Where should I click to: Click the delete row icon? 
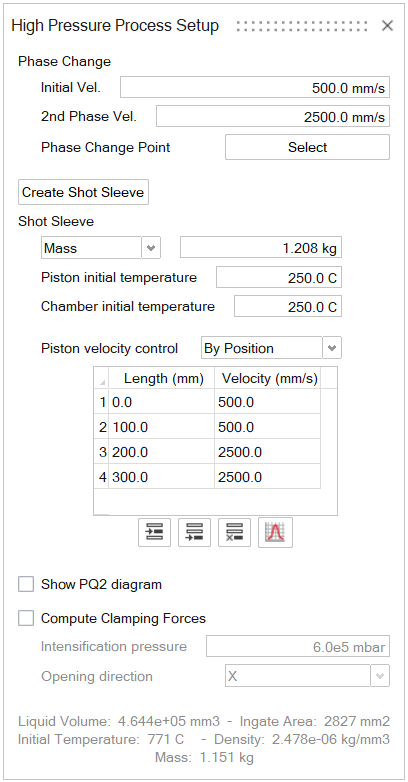[234, 533]
